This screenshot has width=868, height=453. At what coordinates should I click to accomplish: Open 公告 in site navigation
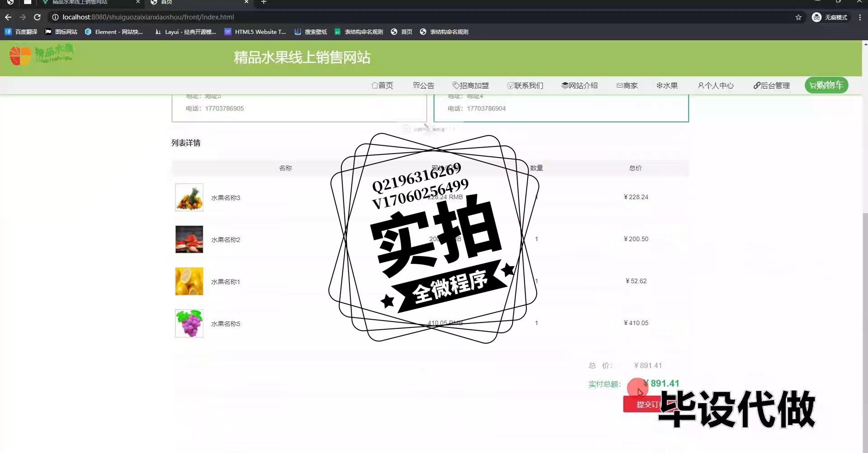[x=424, y=85]
